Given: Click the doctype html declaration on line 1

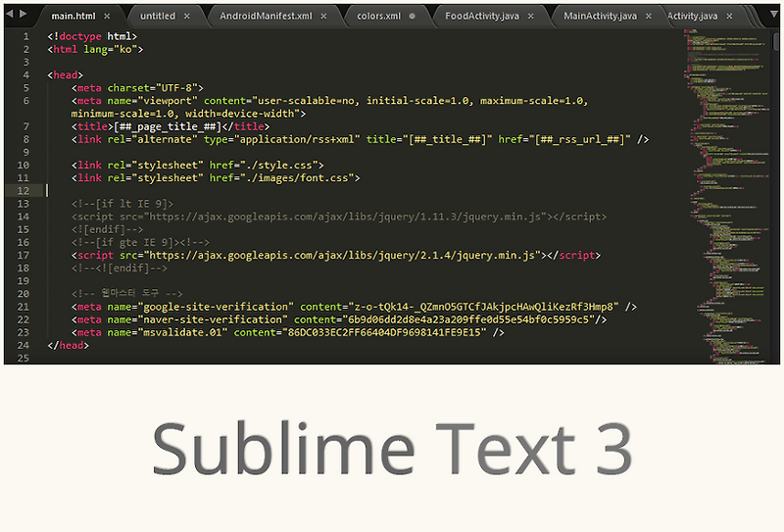Looking at the screenshot, I should click(92, 36).
